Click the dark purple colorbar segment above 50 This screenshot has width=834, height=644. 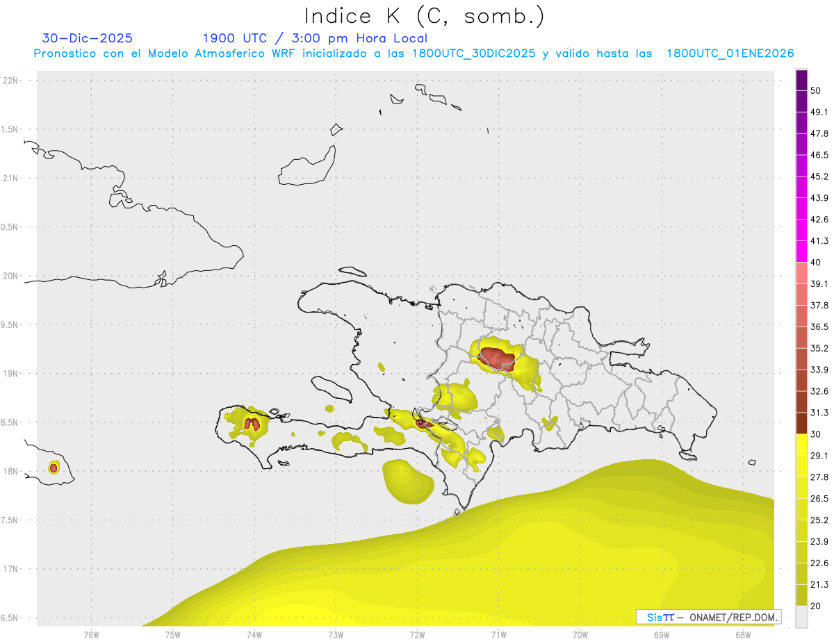801,81
